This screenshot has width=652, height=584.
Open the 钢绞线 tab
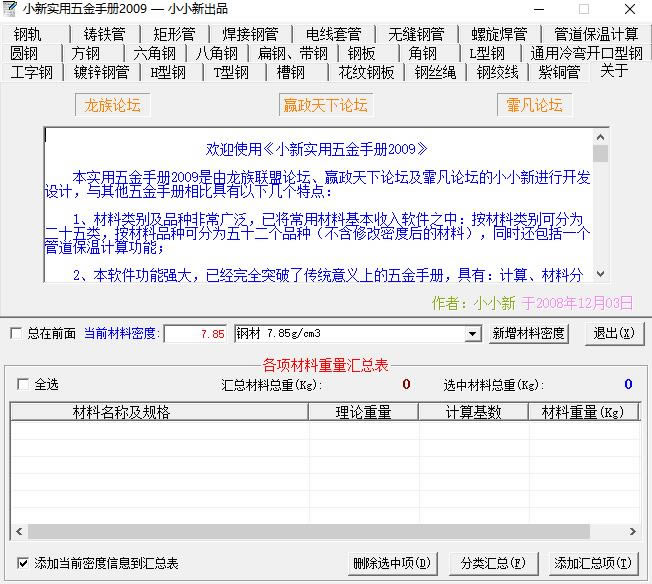pyautogui.click(x=497, y=72)
